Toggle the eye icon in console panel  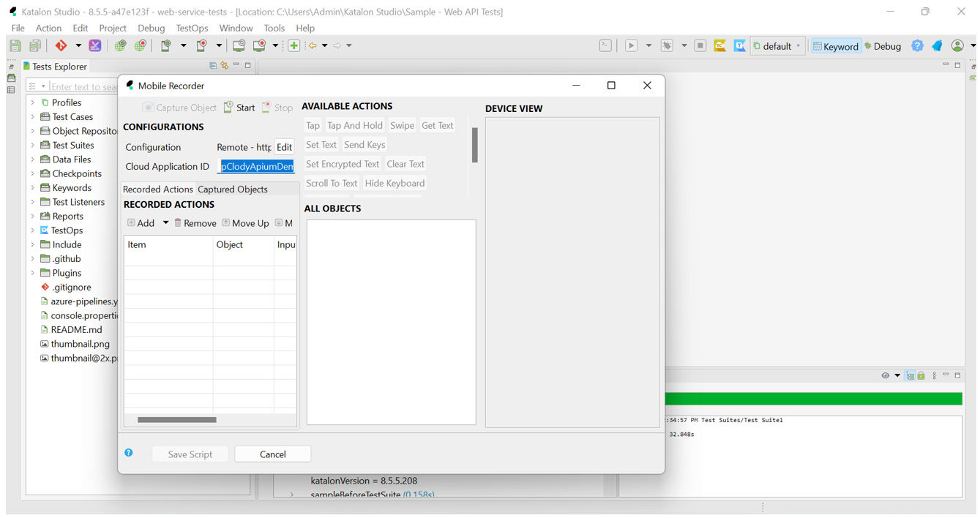886,376
